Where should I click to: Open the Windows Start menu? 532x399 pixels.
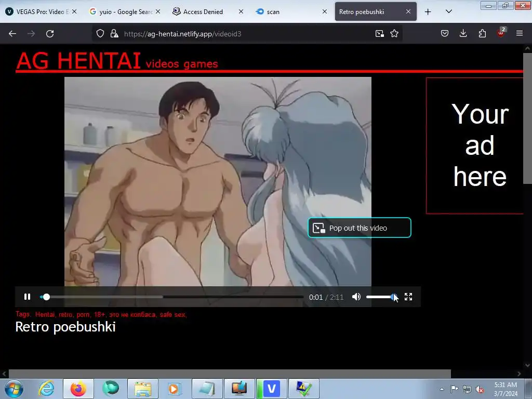pos(14,389)
